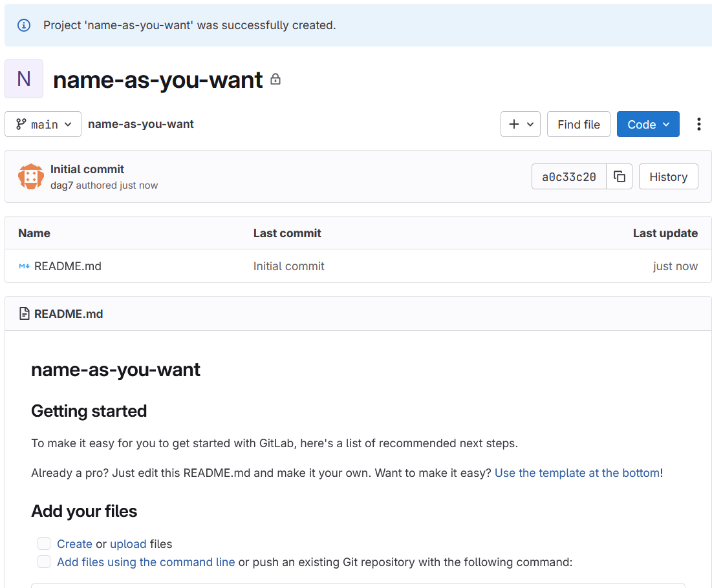The height and width of the screenshot is (588, 712).
Task: Click 'authored just now' commit timestamp
Action: pos(116,185)
